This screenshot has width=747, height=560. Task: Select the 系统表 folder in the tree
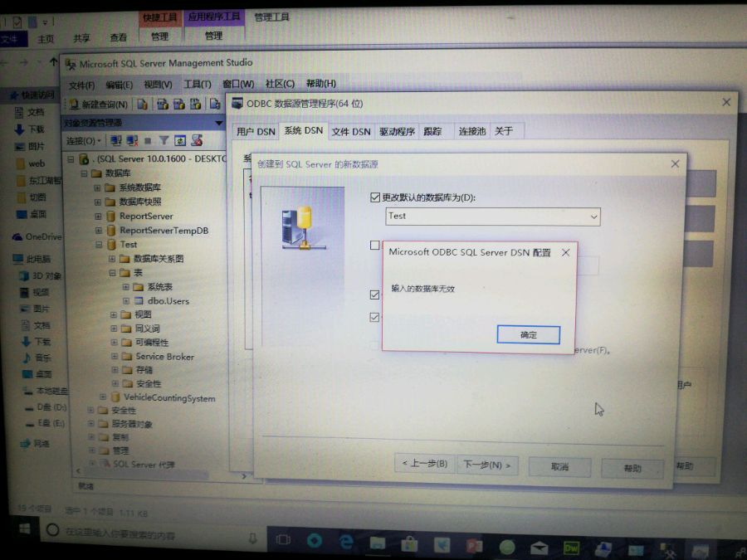159,287
